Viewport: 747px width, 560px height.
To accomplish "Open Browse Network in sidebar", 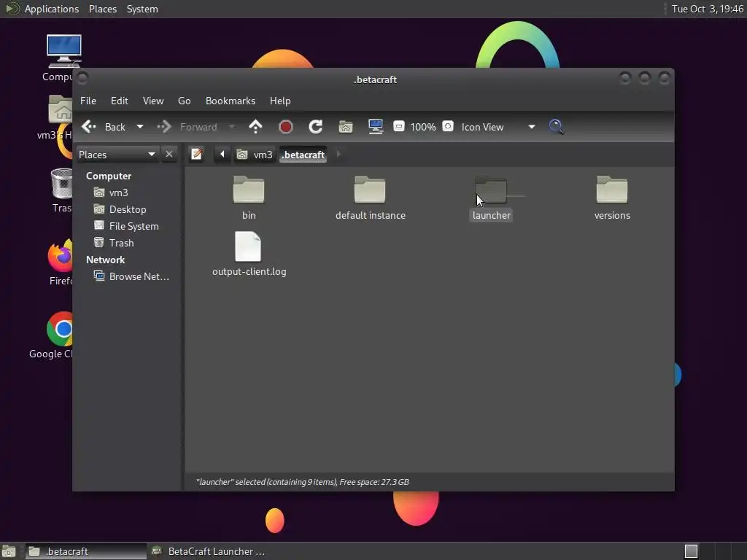I will (x=139, y=276).
